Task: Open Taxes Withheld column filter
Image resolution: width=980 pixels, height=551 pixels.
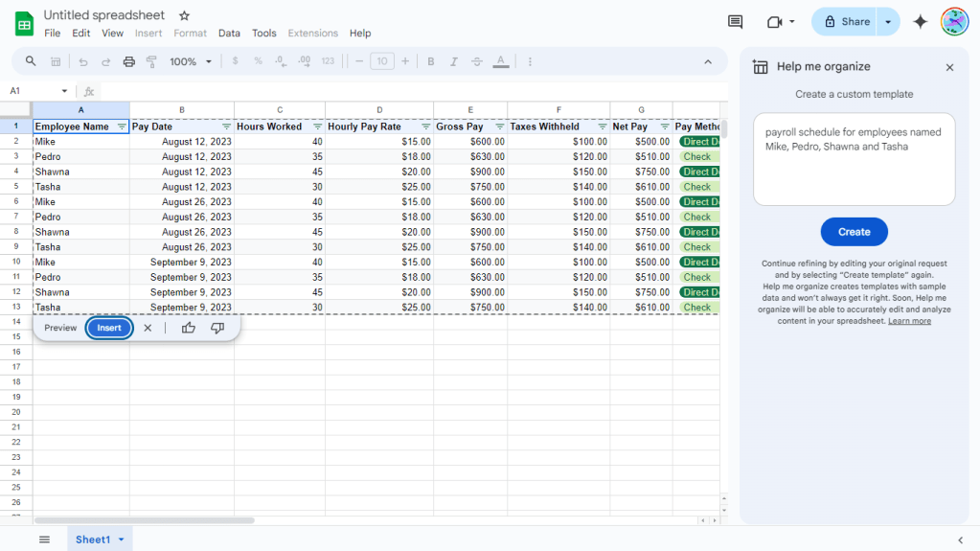Action: [x=602, y=126]
